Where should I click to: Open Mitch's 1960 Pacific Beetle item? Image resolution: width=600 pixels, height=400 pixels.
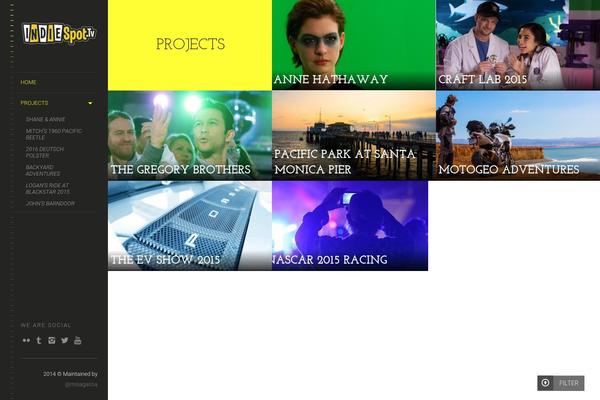[x=54, y=134]
